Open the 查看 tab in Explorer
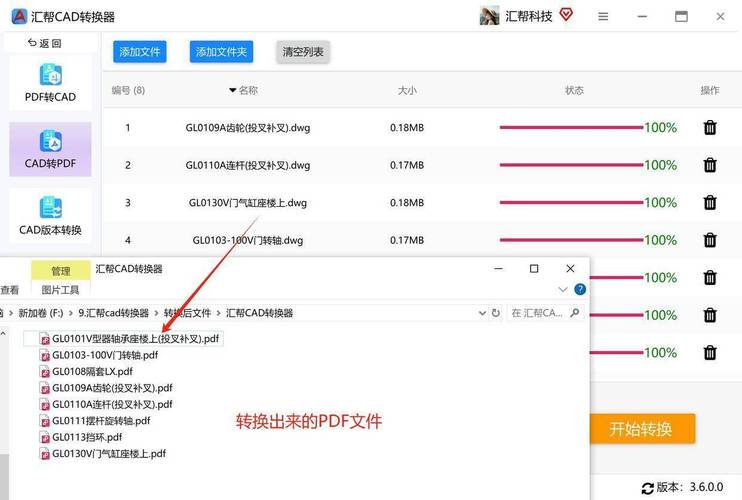This screenshot has width=742, height=500. (x=9, y=290)
